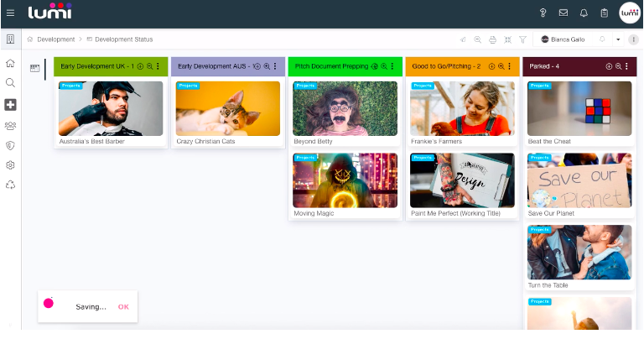Open Early Development UK three-dot menu

158,66
